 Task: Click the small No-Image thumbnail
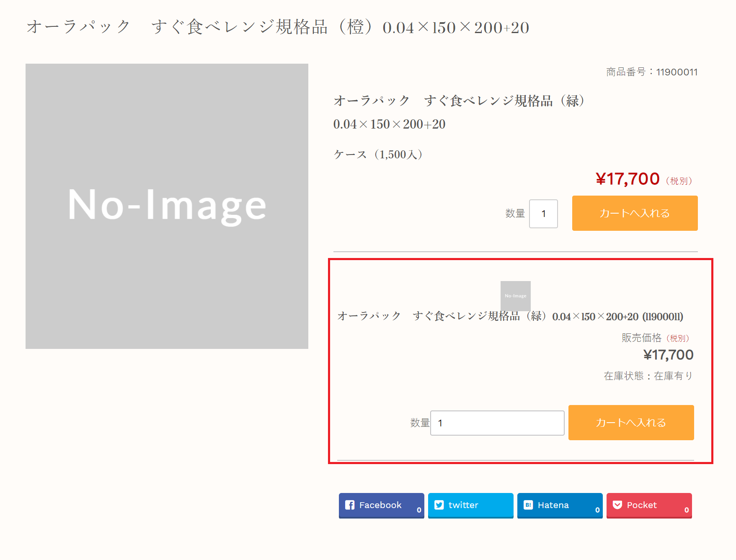515,296
